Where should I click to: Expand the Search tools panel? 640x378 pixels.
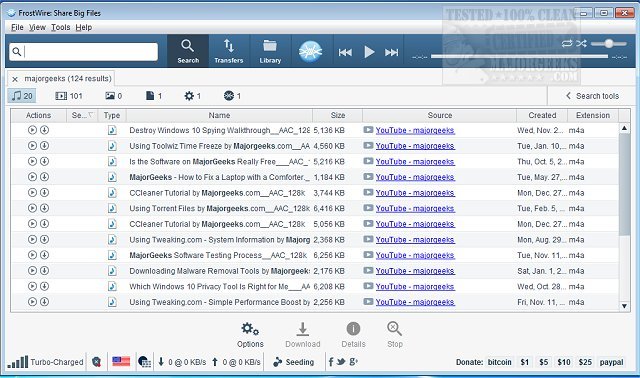[x=592, y=96]
